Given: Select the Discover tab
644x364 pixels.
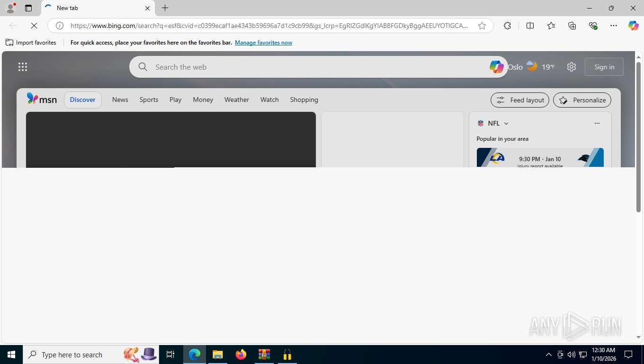Looking at the screenshot, I should [x=83, y=100].
